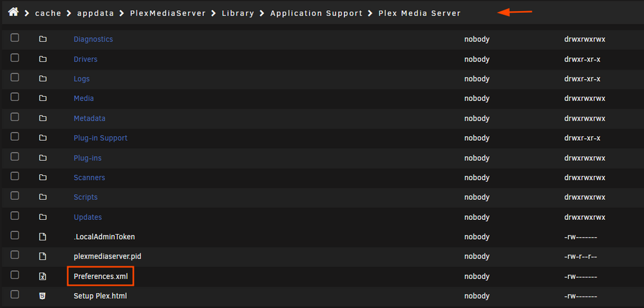This screenshot has height=308, width=644.
Task: Click folder icon beside Scripts
Action: click(x=43, y=197)
